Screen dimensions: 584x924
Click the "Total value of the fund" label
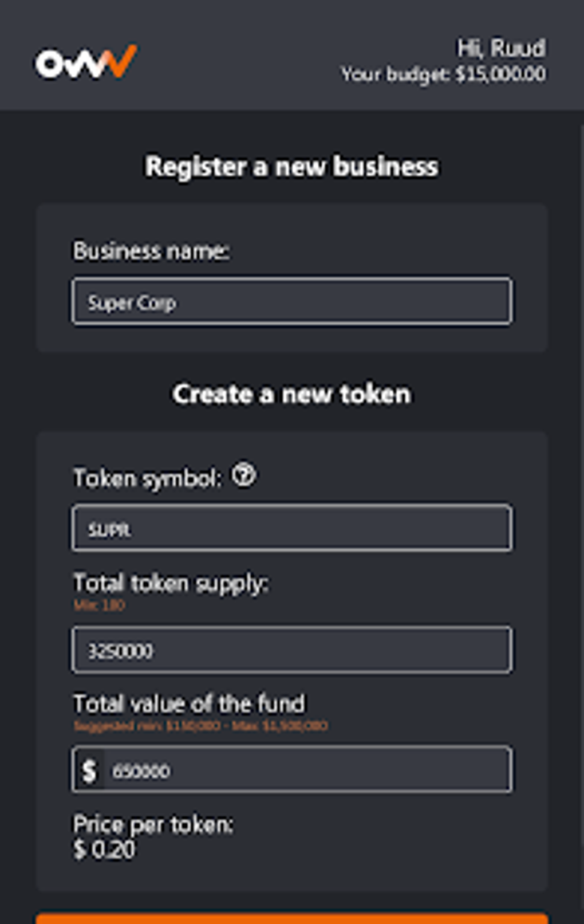[x=189, y=703]
